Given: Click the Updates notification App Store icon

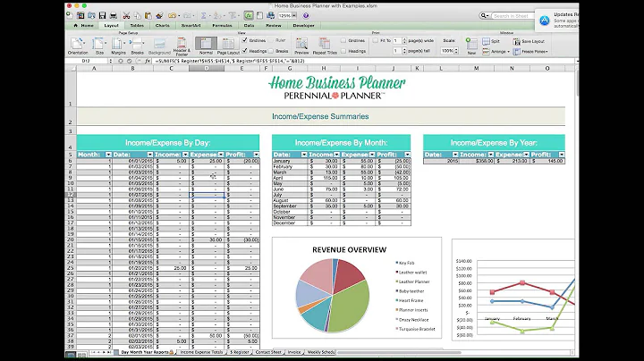Looking at the screenshot, I should [x=545, y=20].
